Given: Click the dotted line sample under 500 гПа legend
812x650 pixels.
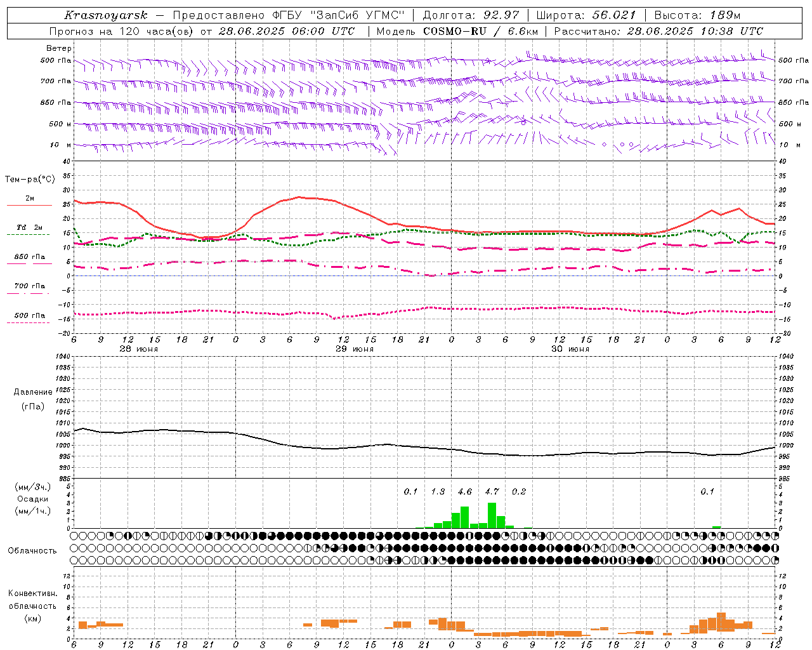Looking at the screenshot, I should 28,322.
